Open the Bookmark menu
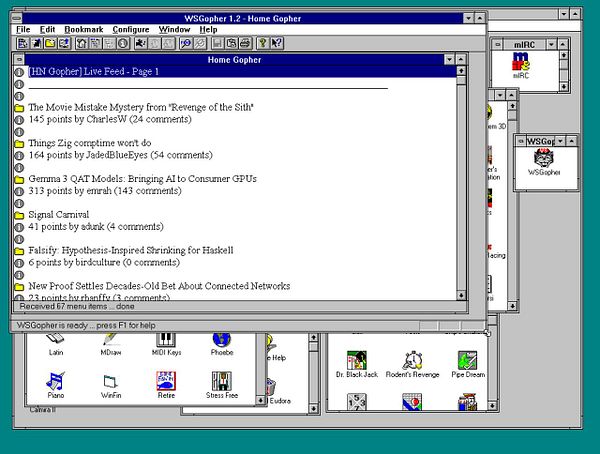This screenshot has width=600, height=454. pos(84,29)
